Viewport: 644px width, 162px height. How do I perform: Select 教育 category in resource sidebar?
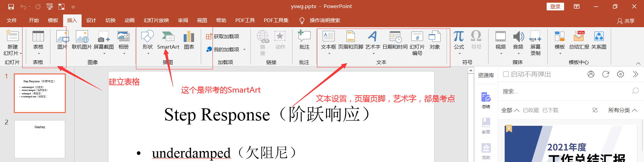[x=486, y=126]
